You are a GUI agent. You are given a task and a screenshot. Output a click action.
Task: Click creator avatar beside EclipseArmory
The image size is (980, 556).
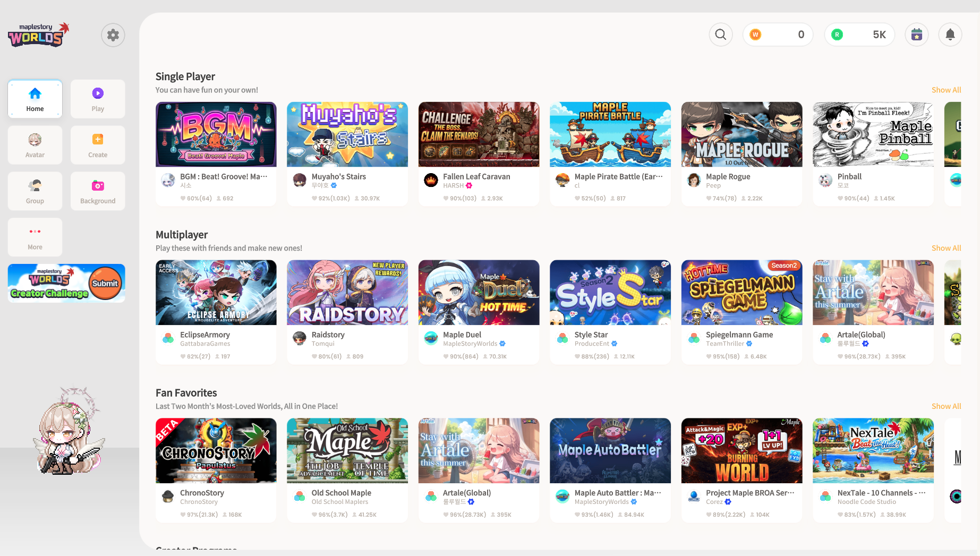point(168,338)
